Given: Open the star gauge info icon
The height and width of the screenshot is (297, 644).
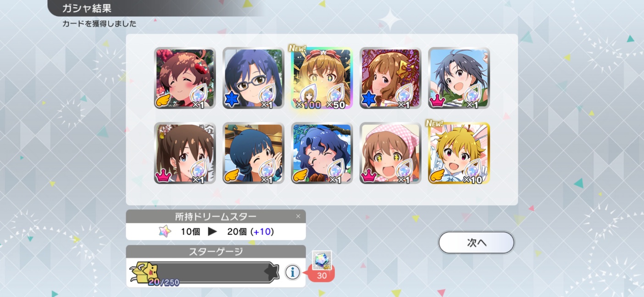Looking at the screenshot, I should coord(293,272).
